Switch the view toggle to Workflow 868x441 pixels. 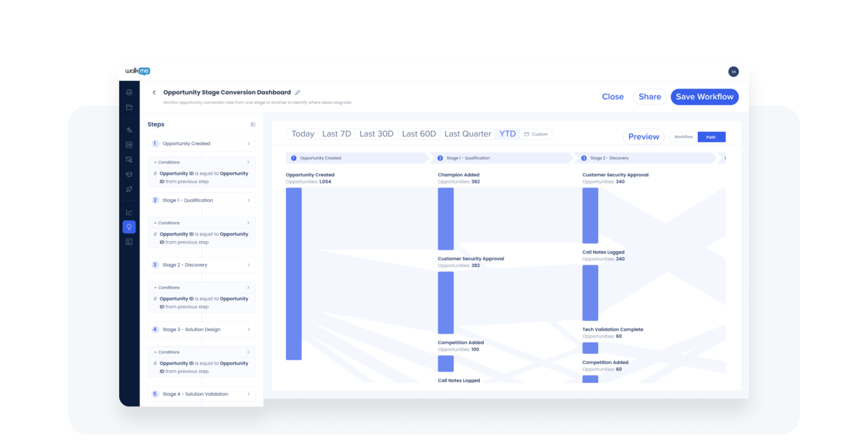[683, 137]
